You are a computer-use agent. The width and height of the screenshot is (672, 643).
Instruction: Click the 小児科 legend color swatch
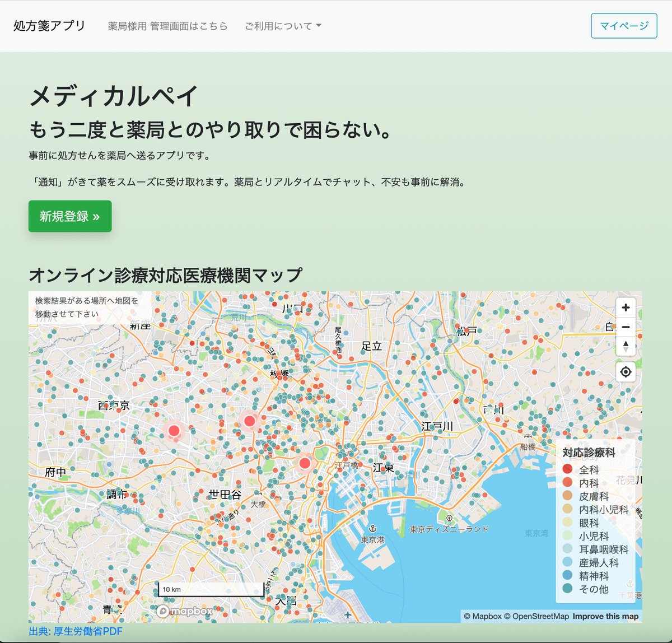[567, 535]
